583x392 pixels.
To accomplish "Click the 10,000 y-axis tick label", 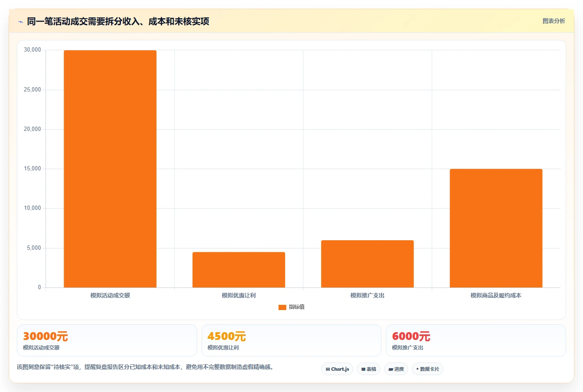I will coord(33,208).
